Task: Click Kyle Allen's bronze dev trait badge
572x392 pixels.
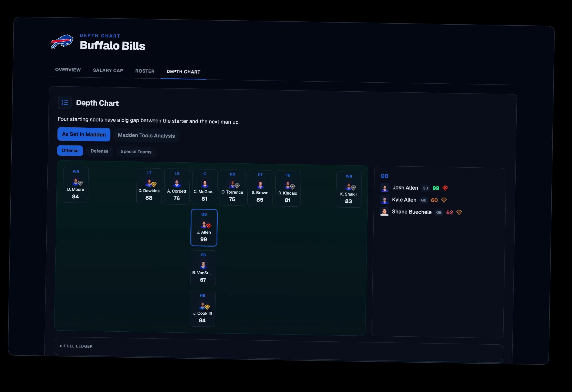Action: coord(444,200)
